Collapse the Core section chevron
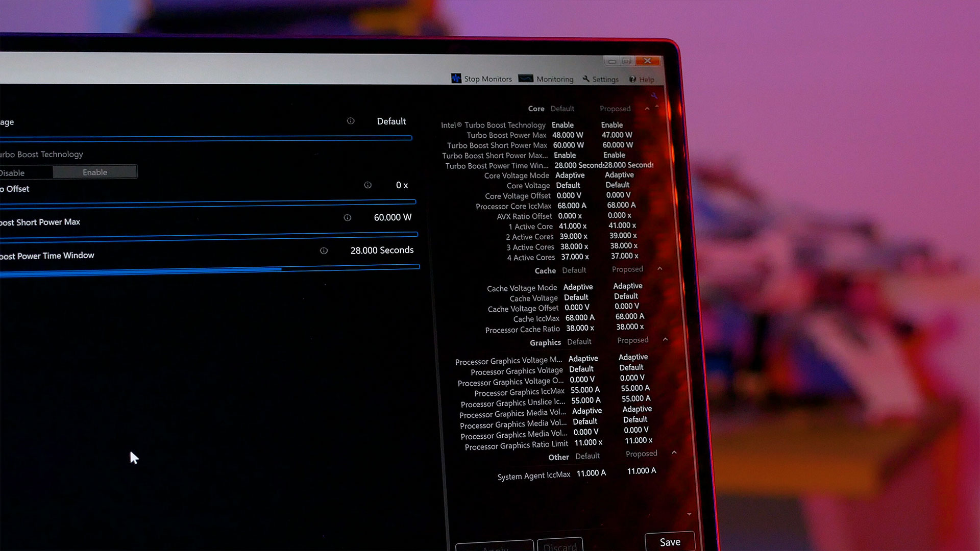980x551 pixels. [647, 109]
